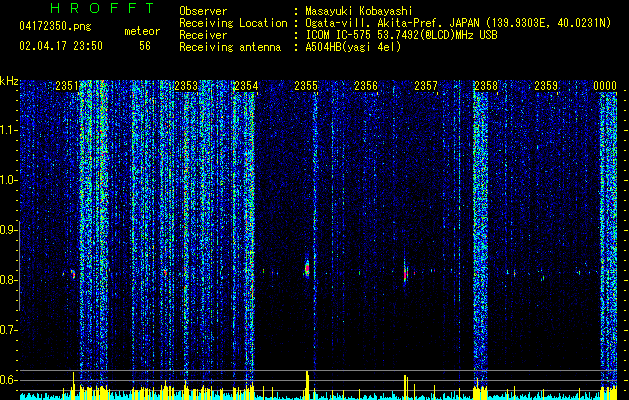Click the small meteor echo near 2351

pyautogui.click(x=73, y=274)
